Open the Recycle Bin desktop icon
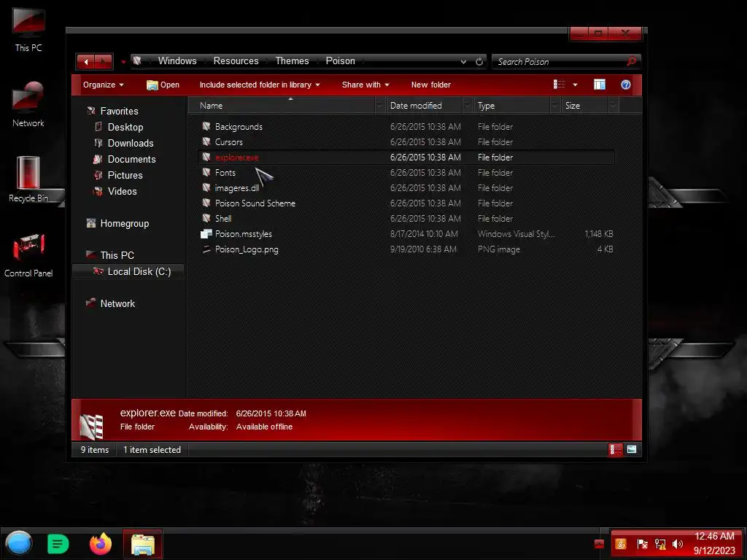747x560 pixels. pyautogui.click(x=28, y=179)
